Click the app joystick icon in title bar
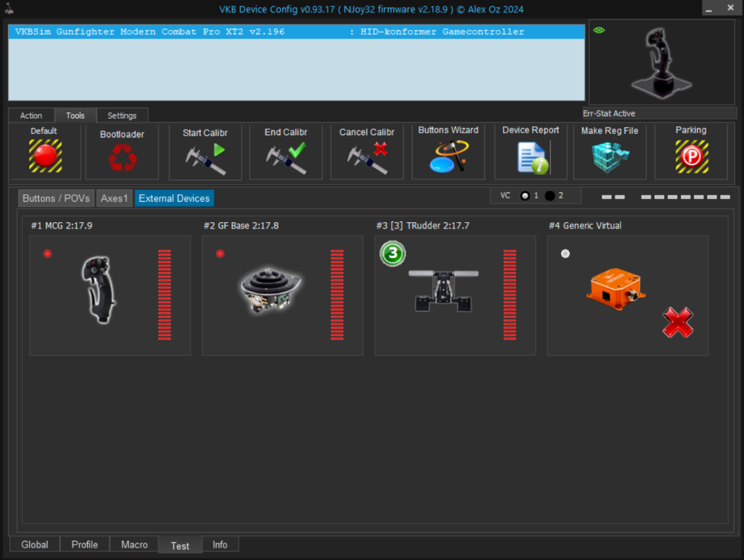 (x=9, y=8)
